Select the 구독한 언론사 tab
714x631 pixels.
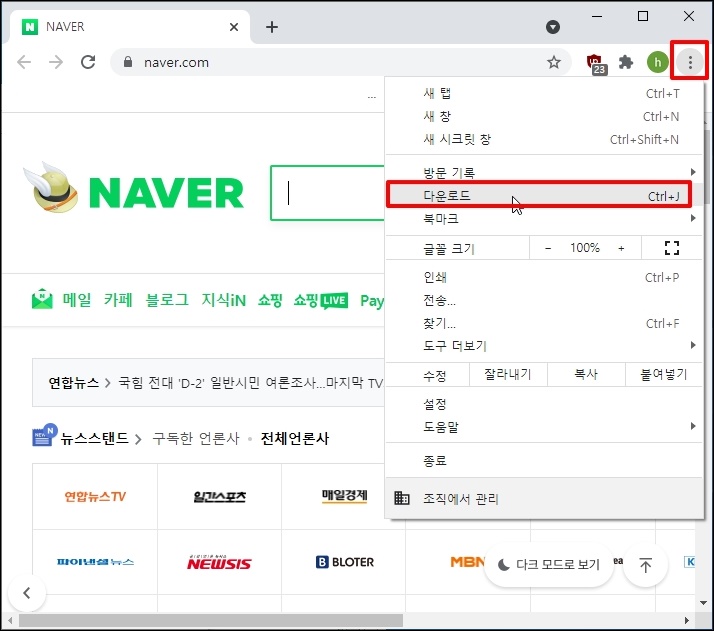pos(196,438)
